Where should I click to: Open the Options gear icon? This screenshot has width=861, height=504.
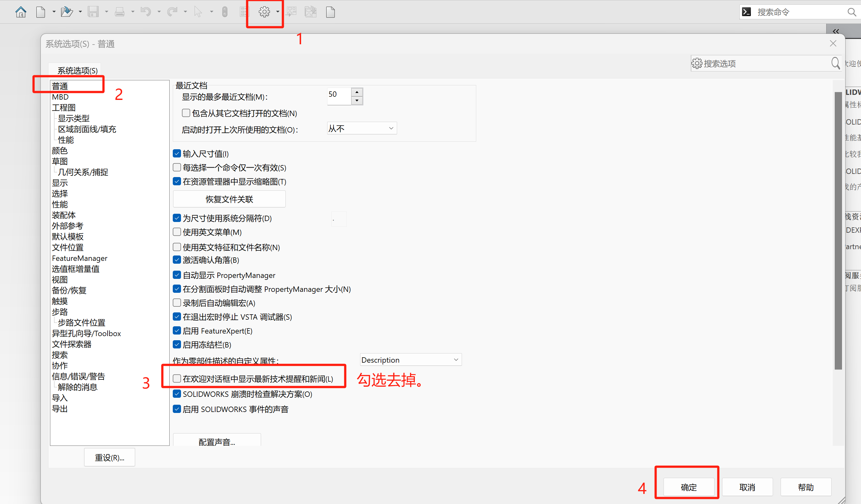265,12
